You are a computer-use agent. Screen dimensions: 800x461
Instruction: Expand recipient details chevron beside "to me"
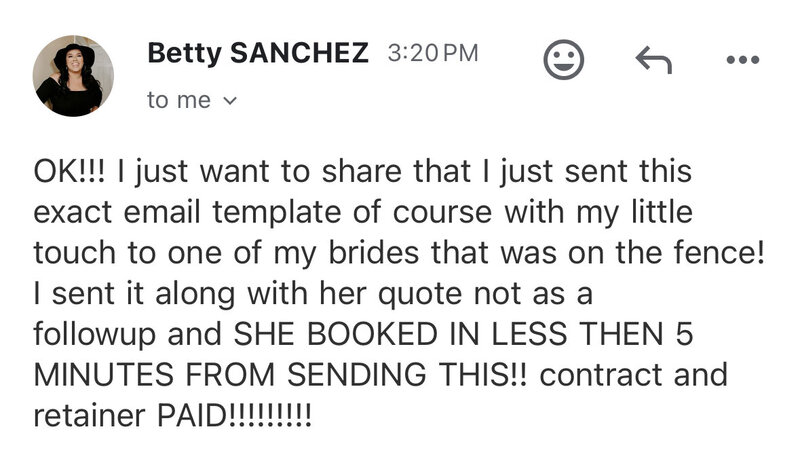tap(231, 101)
